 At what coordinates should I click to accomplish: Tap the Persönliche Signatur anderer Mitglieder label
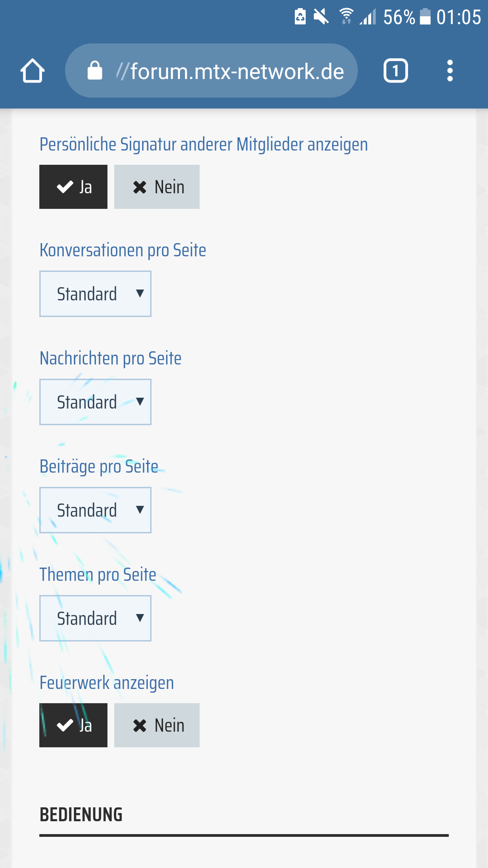(204, 144)
